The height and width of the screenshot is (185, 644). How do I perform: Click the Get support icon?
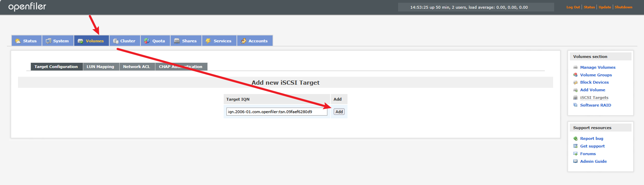pos(576,146)
